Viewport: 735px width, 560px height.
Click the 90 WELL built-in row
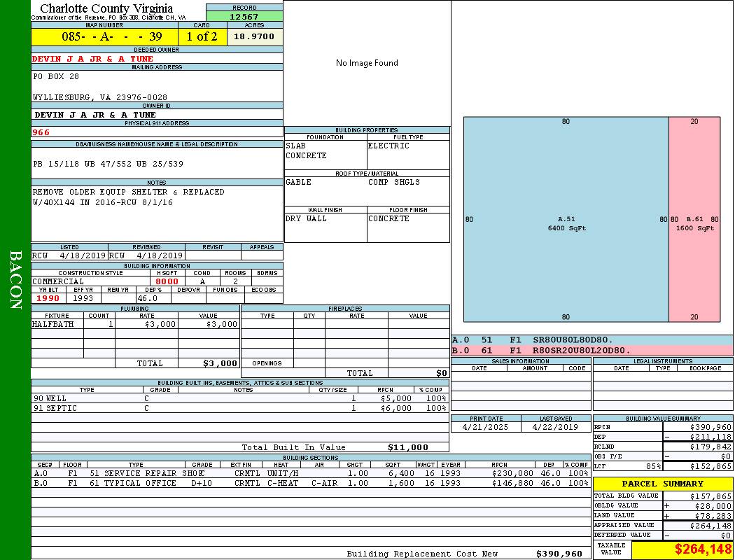point(238,398)
